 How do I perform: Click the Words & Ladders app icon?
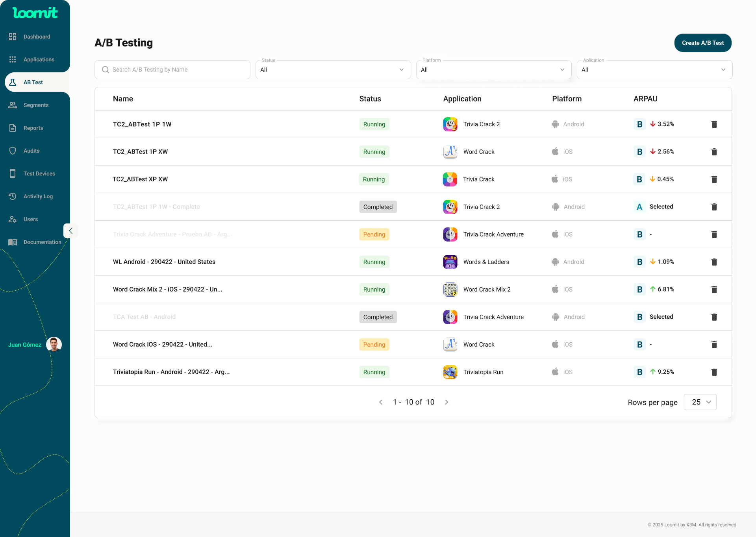pyautogui.click(x=450, y=262)
